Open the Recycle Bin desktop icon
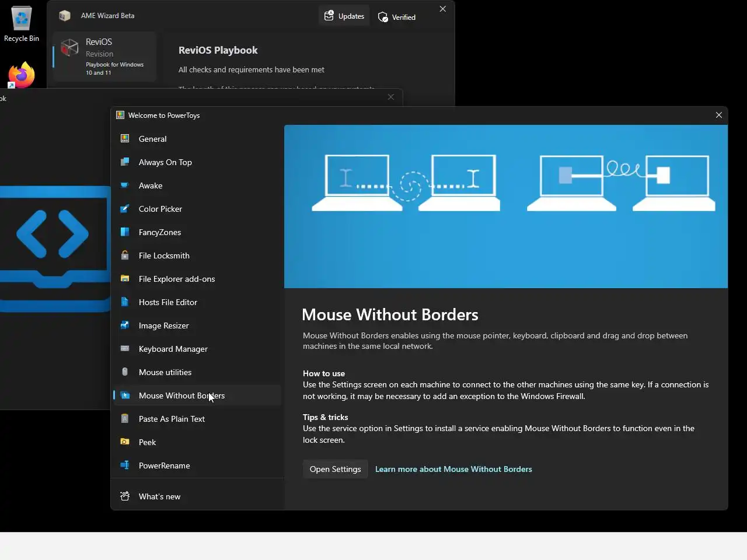Screen dimensions: 747x560 pyautogui.click(x=22, y=24)
